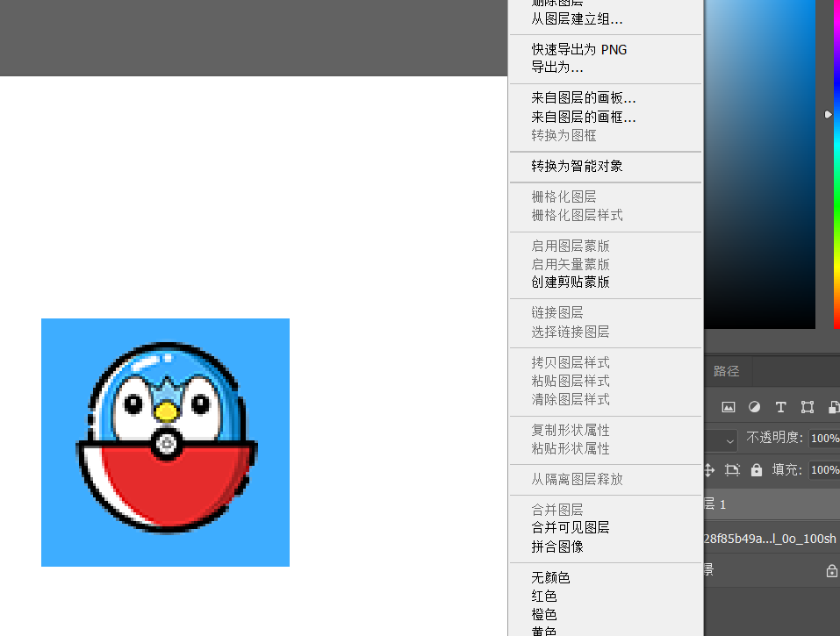
Task: Choose 快速导出为 PNG
Action: 579,50
